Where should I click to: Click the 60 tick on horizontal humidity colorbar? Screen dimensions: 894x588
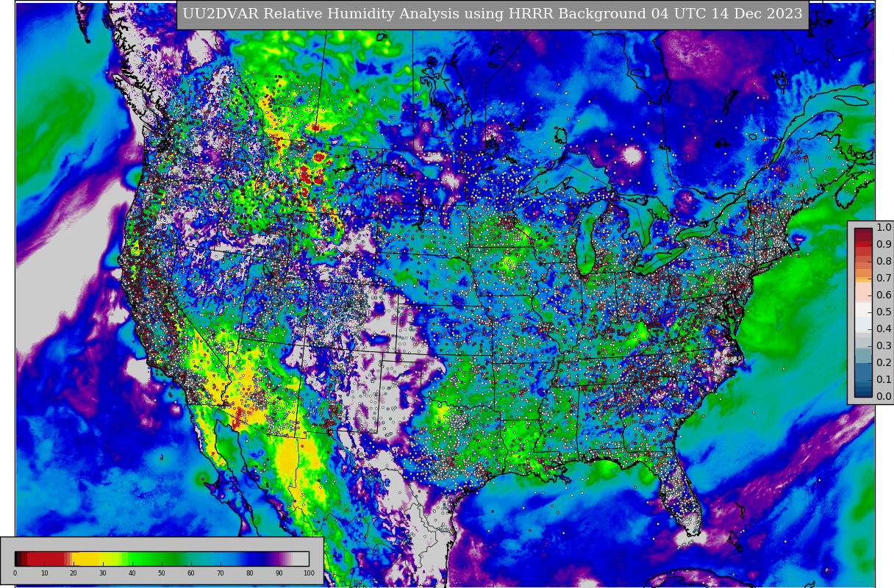pyautogui.click(x=191, y=573)
